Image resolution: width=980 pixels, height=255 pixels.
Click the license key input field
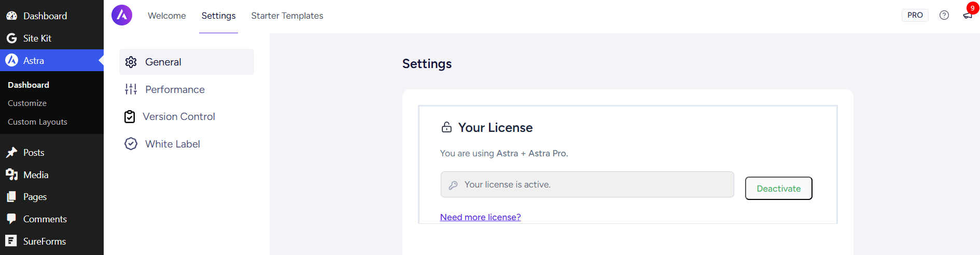587,184
